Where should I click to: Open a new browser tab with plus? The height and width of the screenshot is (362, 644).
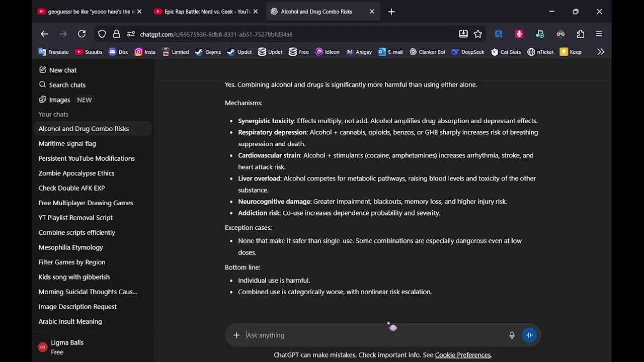391,12
